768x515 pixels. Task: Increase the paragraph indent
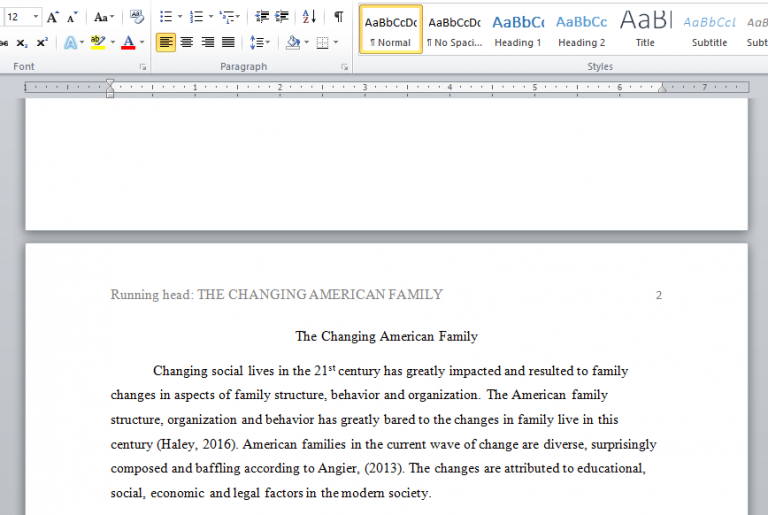pos(282,17)
